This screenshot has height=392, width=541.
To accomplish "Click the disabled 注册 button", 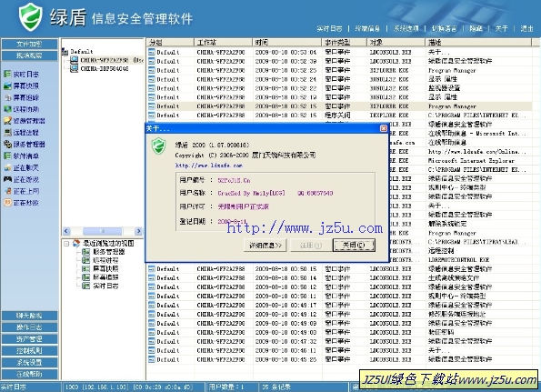I will [x=311, y=246].
